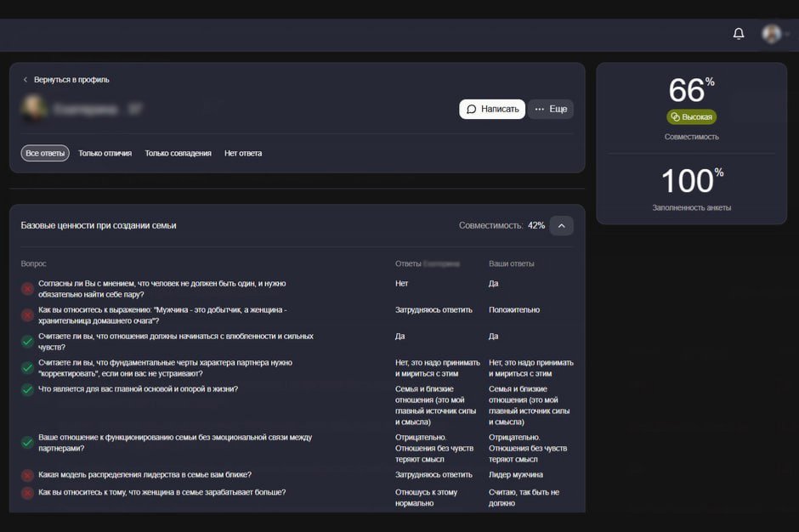Click the green Высокая compatibility badge

[x=692, y=116]
